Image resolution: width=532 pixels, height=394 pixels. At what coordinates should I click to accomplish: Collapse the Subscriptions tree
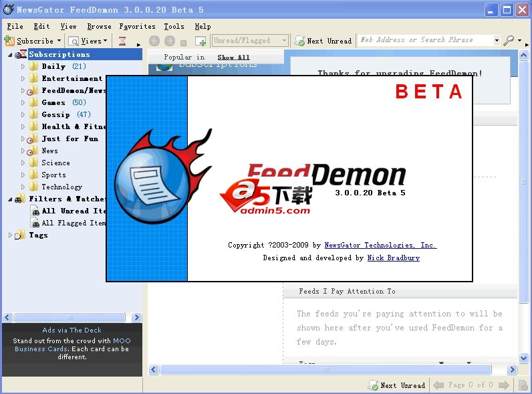pos(10,55)
